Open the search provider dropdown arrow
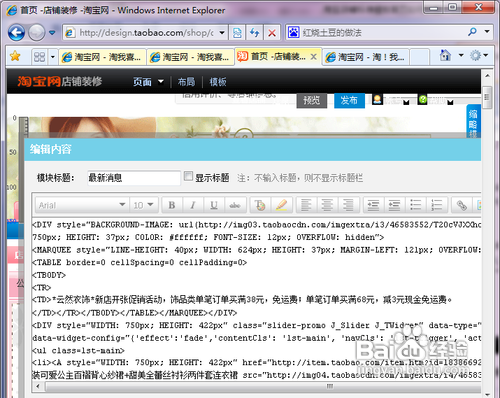 pos(487,32)
